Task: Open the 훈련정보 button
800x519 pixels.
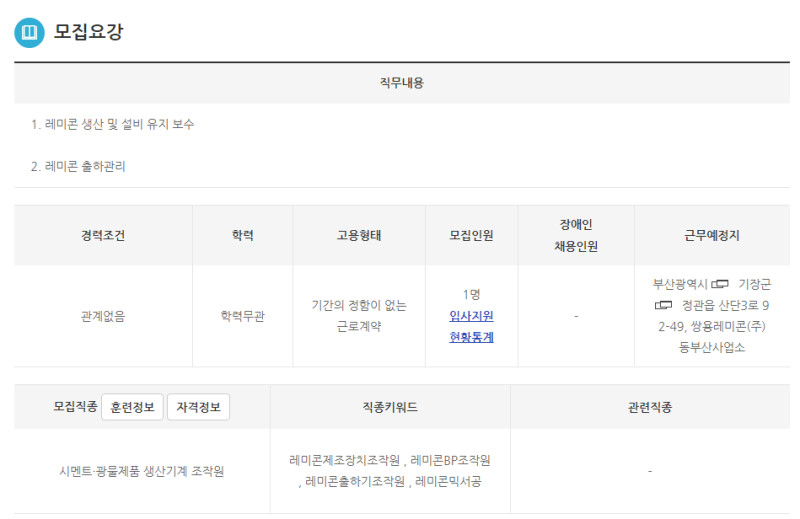Action: [133, 407]
